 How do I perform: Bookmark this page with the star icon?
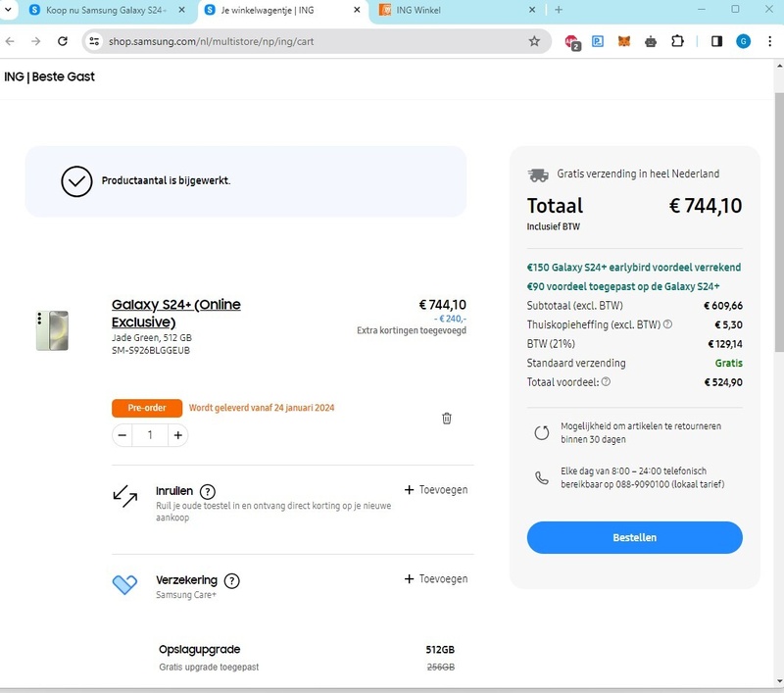(x=534, y=41)
